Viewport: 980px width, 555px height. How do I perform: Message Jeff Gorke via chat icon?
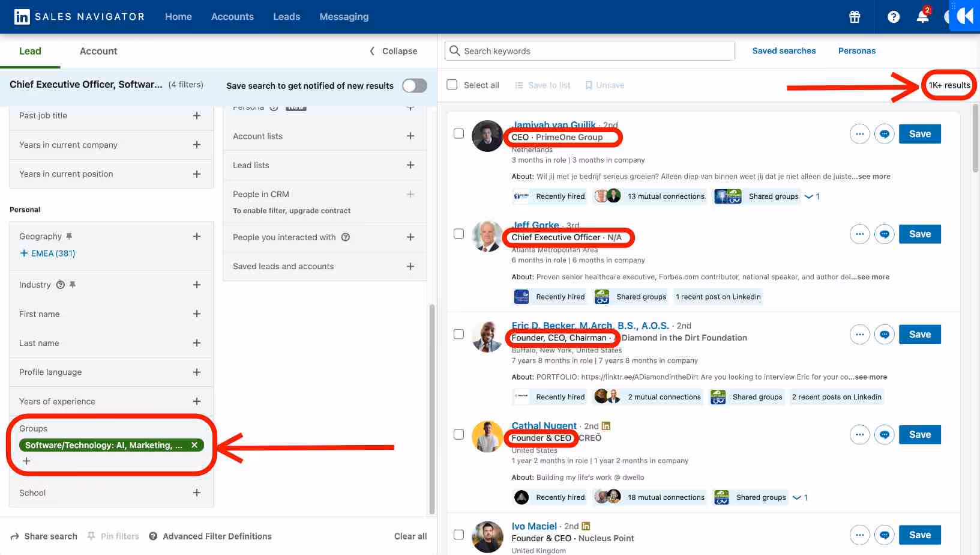click(x=885, y=234)
